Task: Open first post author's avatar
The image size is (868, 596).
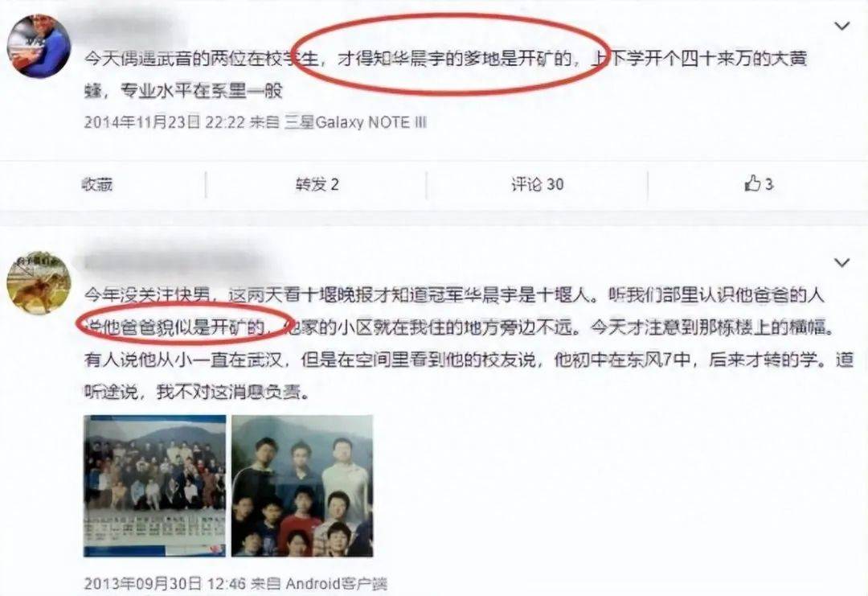Action: pos(39,47)
